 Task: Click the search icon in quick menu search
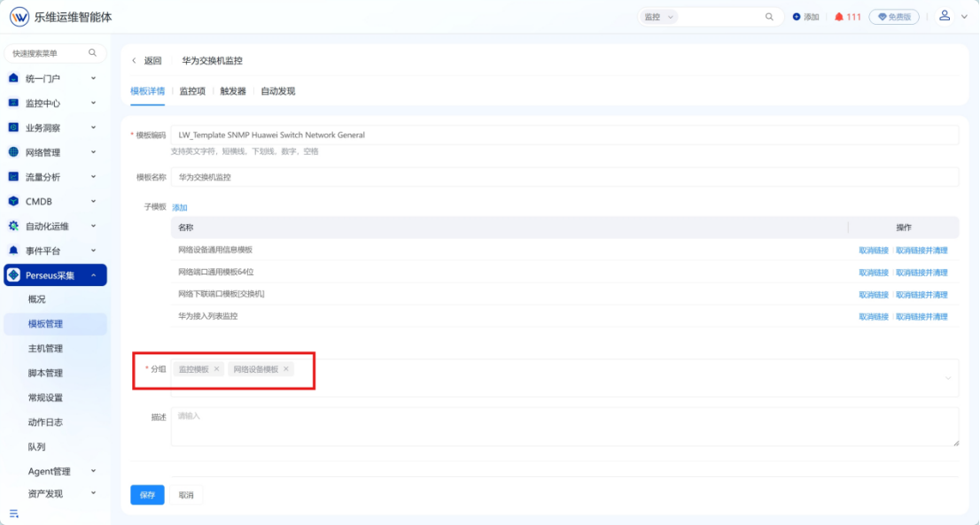point(92,53)
